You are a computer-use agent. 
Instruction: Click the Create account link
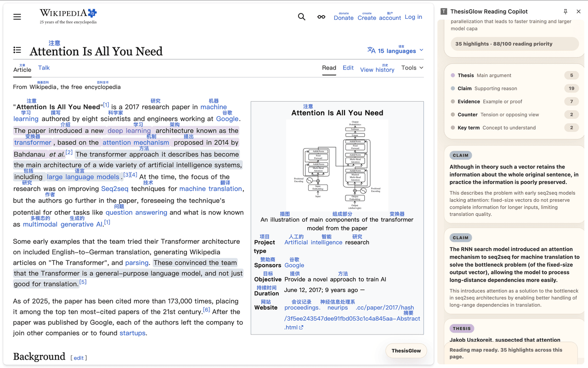pos(379,17)
